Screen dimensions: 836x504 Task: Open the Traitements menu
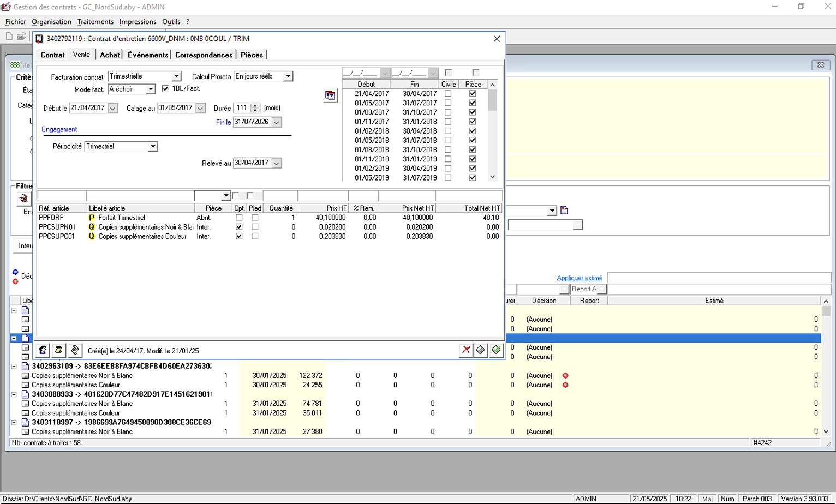(95, 22)
